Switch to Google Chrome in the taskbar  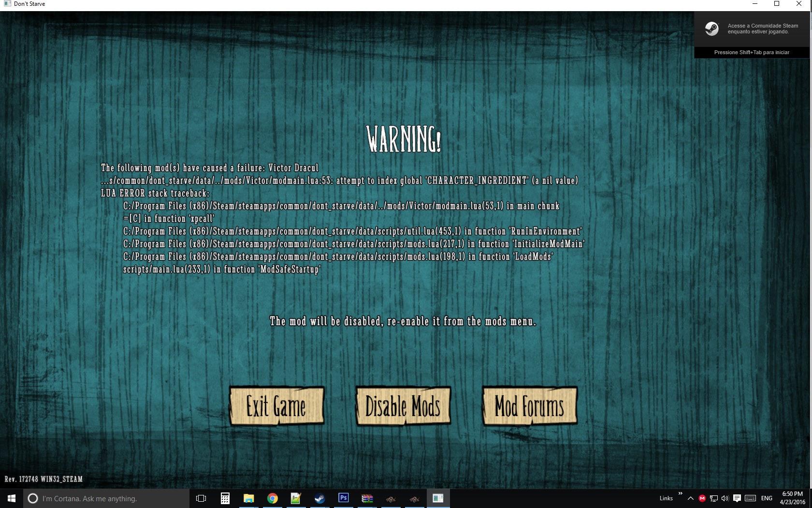click(273, 498)
